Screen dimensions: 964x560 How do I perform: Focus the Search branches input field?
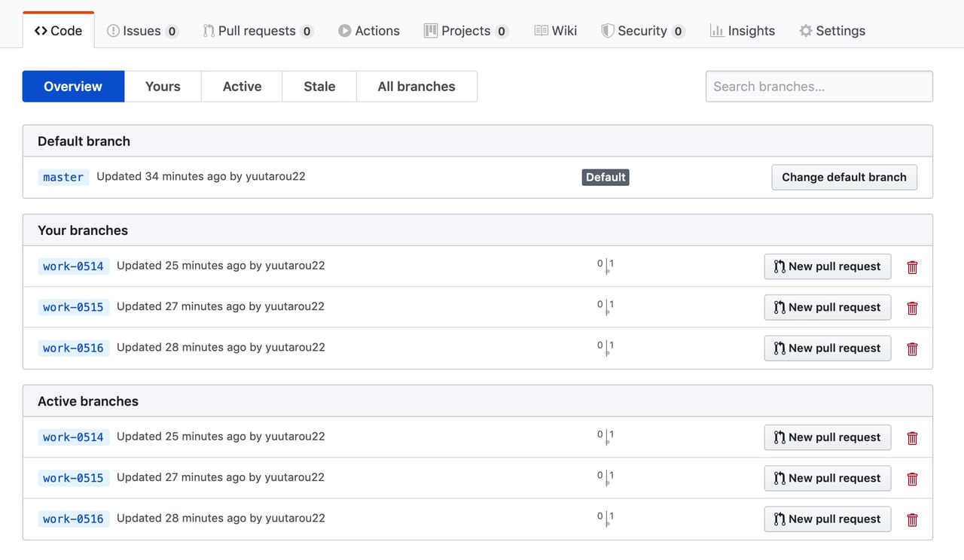[x=819, y=87]
